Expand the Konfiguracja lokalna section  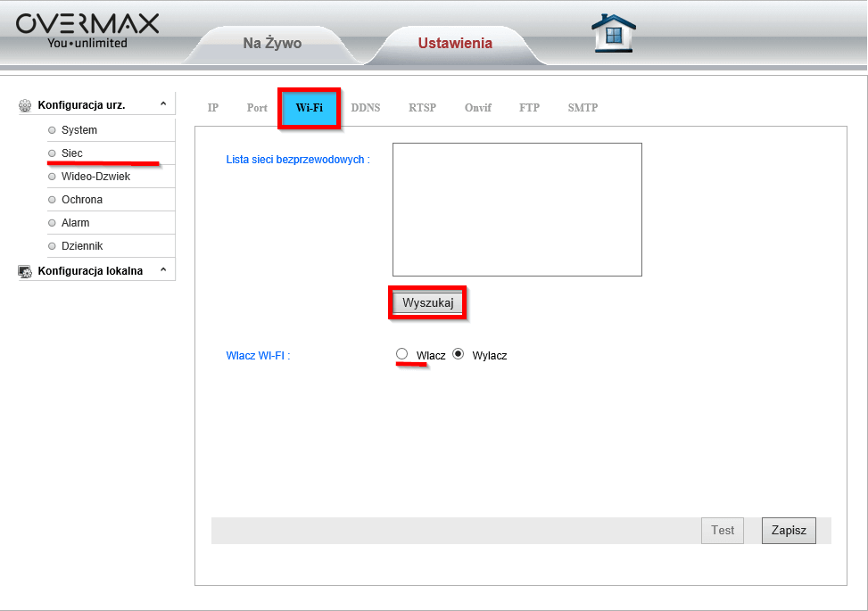(x=163, y=270)
